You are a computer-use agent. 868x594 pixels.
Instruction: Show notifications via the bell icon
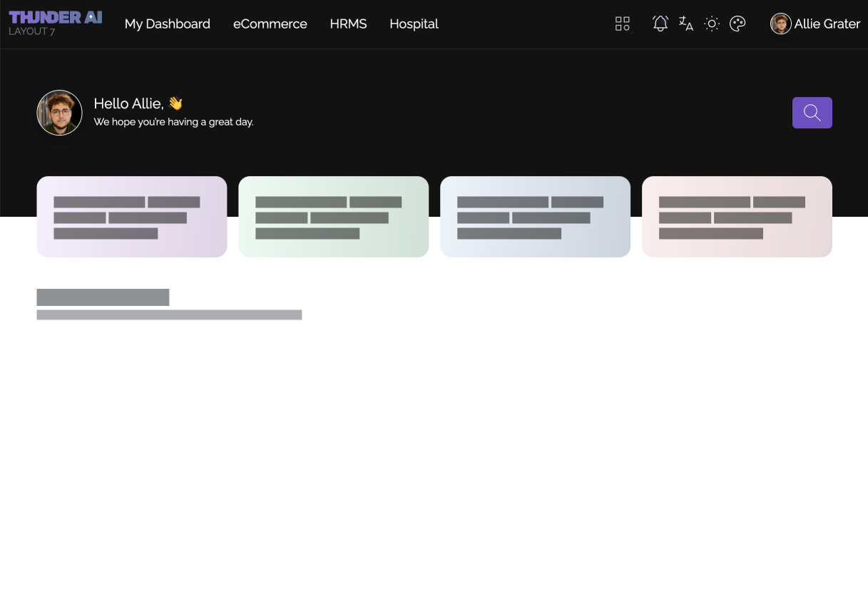point(660,24)
